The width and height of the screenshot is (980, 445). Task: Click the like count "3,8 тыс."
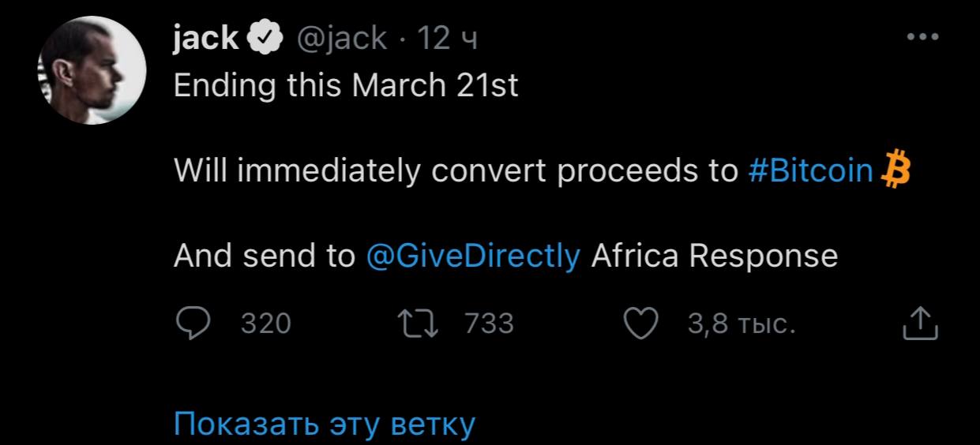pyautogui.click(x=740, y=323)
